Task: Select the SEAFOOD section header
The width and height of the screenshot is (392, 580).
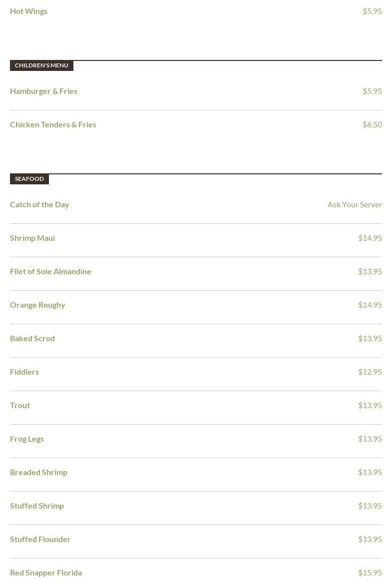Action: click(29, 179)
